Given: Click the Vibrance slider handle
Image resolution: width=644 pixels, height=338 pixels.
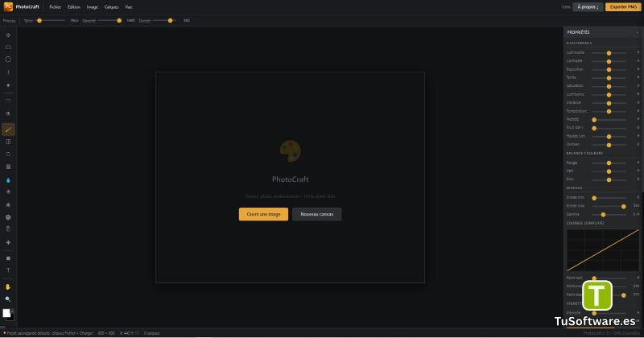Looking at the screenshot, I should 609,103.
